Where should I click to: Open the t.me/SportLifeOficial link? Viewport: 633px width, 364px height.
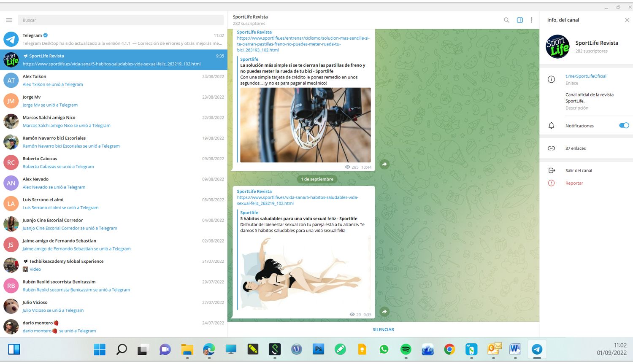(x=586, y=76)
